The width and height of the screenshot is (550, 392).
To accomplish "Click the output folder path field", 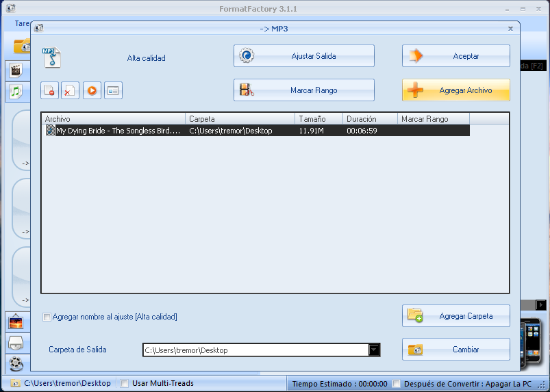I will pos(256,350).
